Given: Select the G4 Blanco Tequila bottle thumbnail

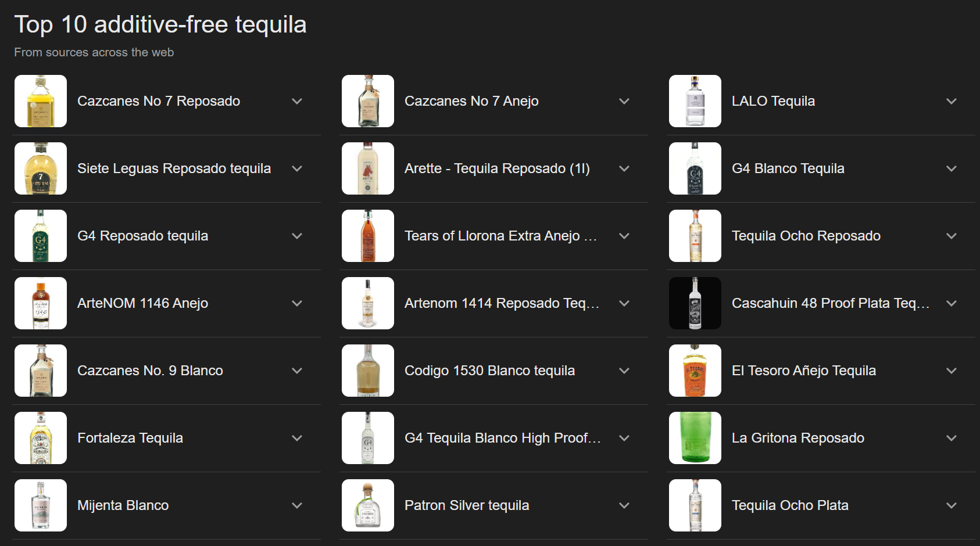Looking at the screenshot, I should [x=695, y=168].
